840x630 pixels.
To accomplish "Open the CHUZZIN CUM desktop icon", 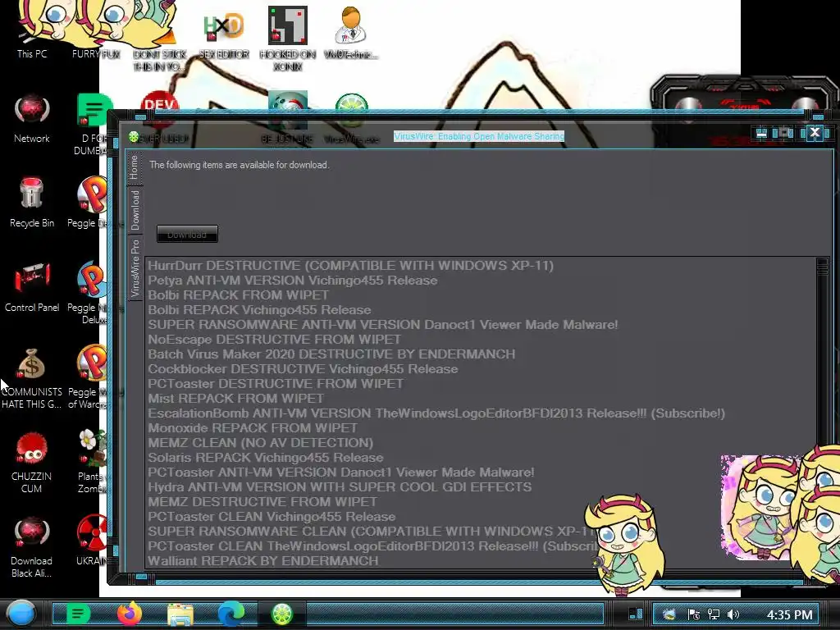I will pyautogui.click(x=32, y=463).
